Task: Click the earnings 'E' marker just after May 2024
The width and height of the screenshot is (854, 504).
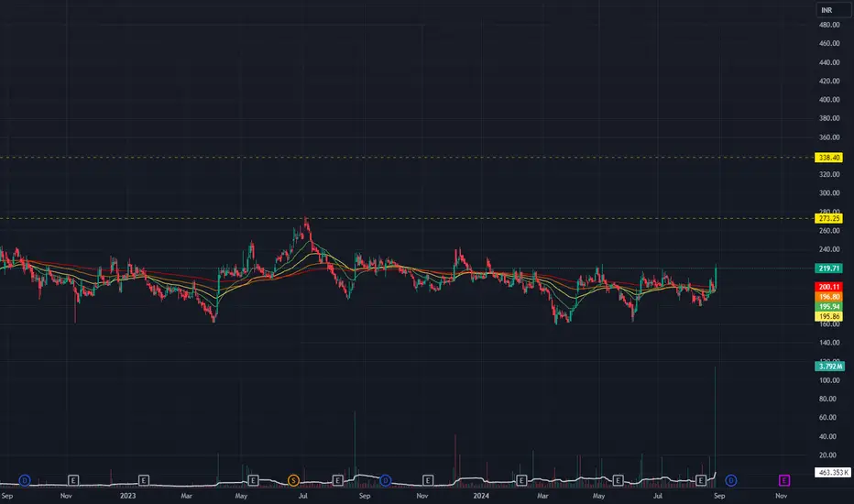Action: click(619, 480)
